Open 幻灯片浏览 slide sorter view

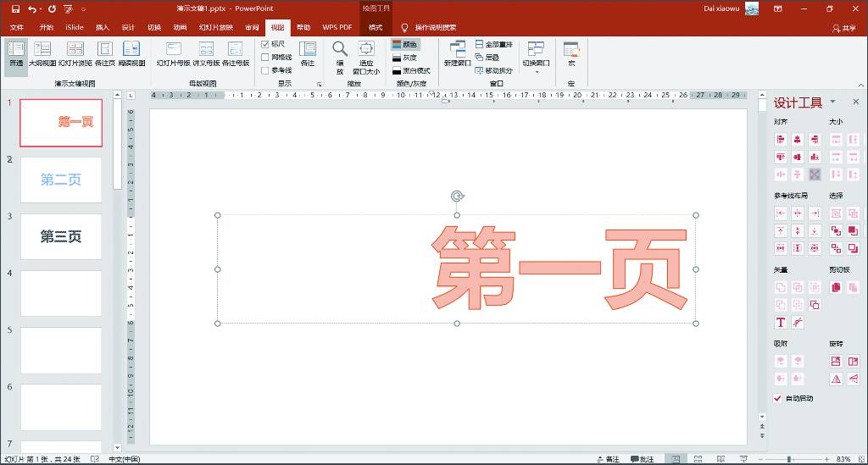click(x=75, y=53)
